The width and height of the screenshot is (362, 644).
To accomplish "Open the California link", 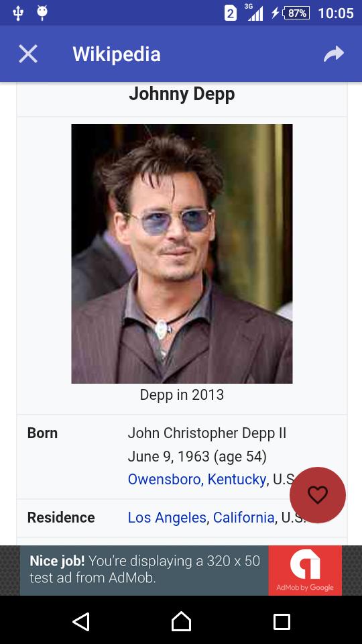I will point(244,517).
